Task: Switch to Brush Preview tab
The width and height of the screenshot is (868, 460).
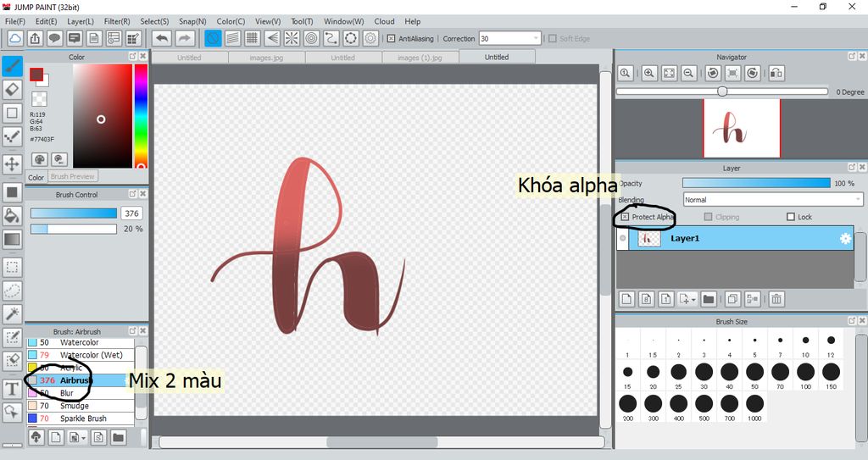Action: 73,176
